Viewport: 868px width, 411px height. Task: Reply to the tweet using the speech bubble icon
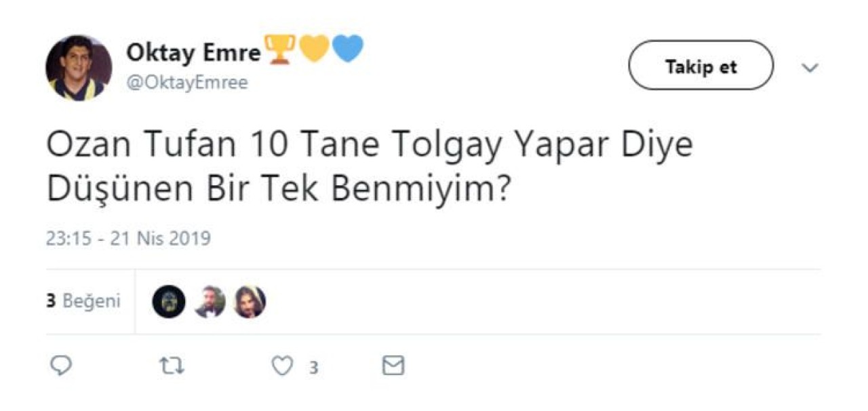(x=61, y=366)
